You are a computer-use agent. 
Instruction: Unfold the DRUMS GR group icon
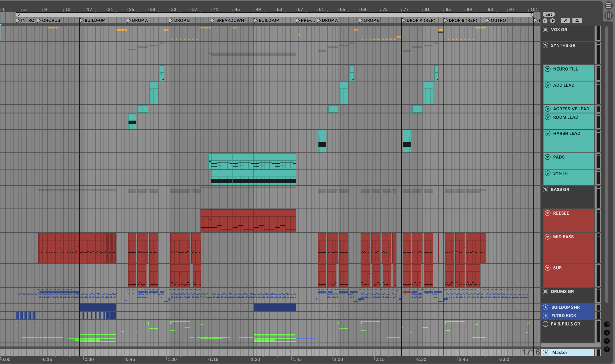[545, 292]
